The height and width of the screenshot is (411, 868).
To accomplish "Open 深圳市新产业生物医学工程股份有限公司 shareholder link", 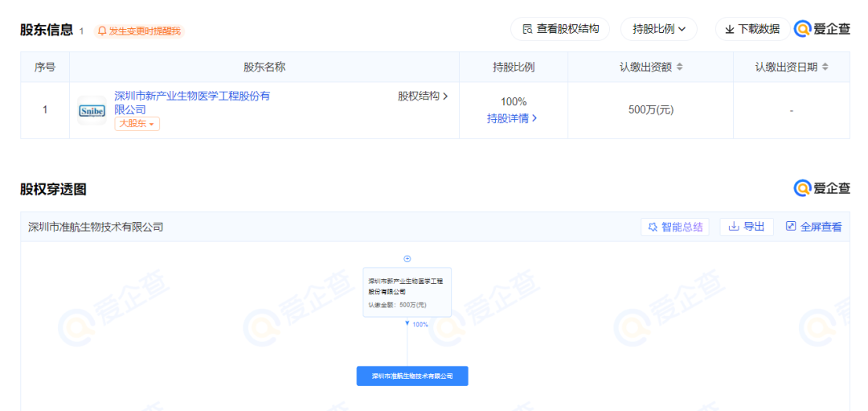I will 192,102.
